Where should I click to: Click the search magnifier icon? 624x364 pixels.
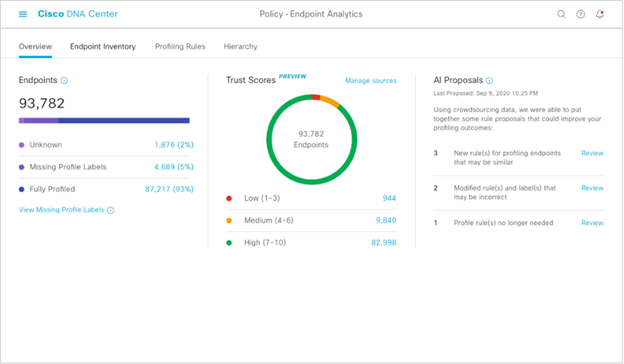561,14
